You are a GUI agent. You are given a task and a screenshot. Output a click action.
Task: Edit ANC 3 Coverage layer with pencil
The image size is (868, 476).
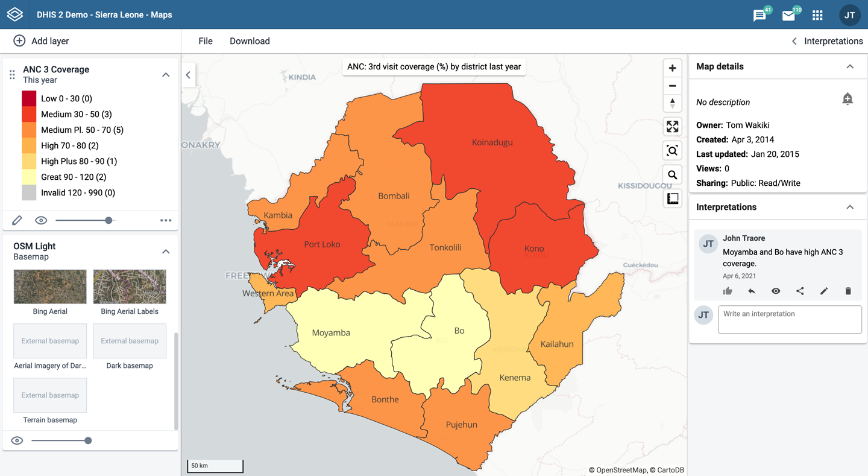[17, 220]
